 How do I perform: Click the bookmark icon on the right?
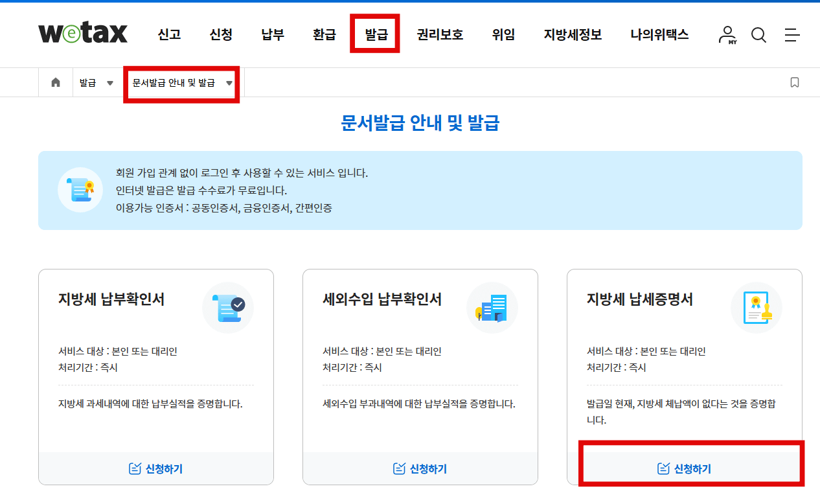point(796,82)
